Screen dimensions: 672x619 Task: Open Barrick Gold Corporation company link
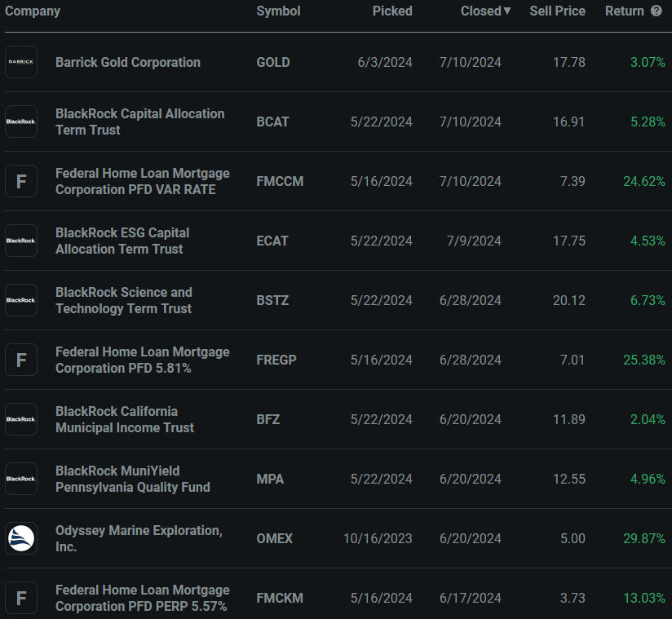[128, 62]
